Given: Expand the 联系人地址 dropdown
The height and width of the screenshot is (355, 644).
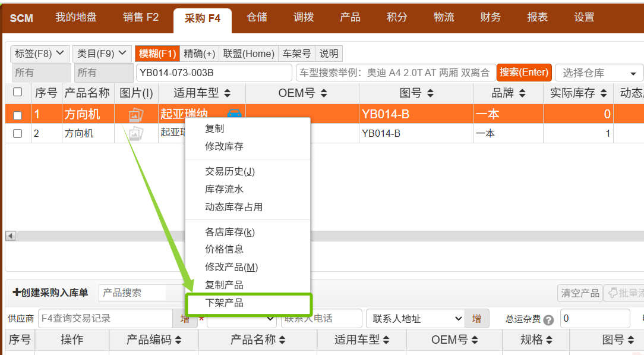Looking at the screenshot, I should tap(415, 319).
